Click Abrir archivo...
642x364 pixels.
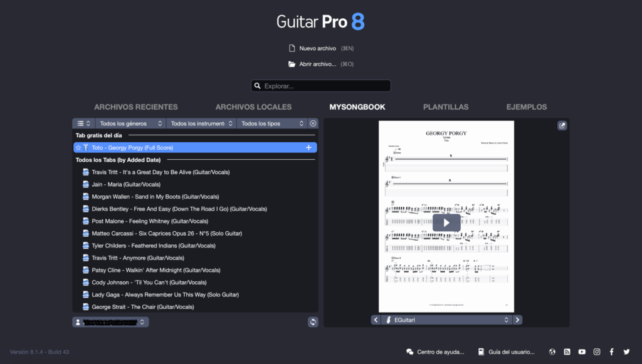(x=321, y=64)
